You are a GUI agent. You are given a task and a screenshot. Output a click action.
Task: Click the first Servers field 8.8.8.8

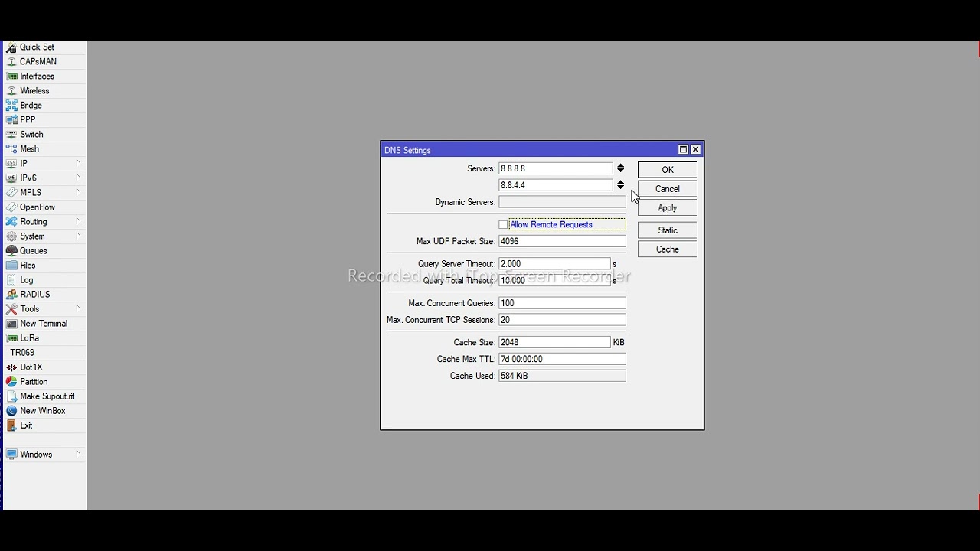point(556,168)
